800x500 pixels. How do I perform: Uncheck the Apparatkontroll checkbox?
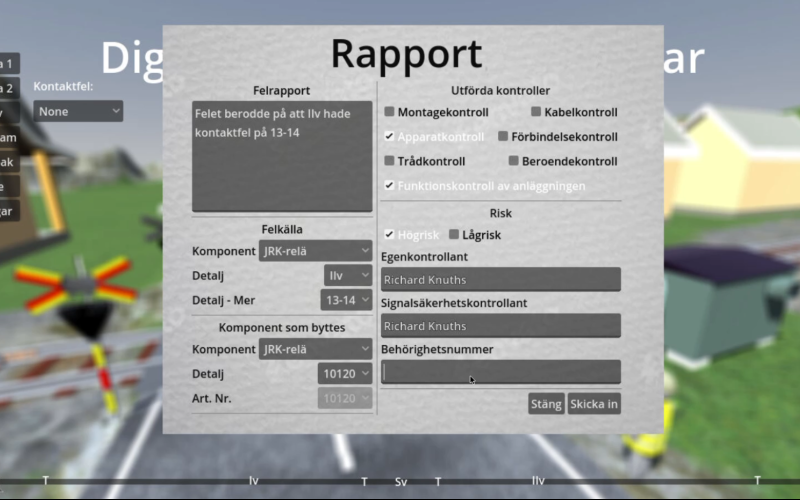coord(390,137)
